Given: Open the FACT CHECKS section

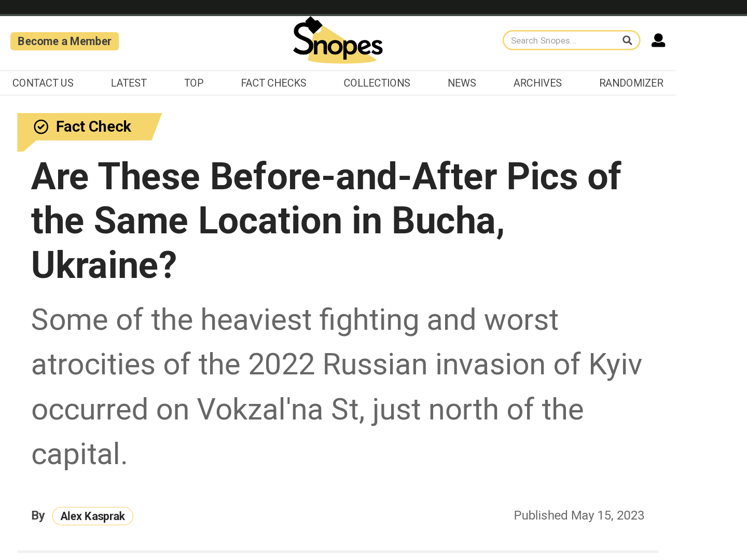Looking at the screenshot, I should (273, 83).
